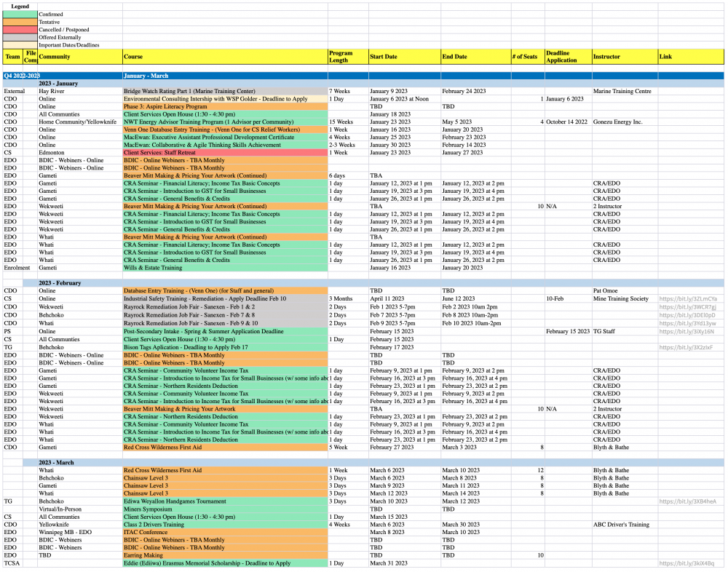The height and width of the screenshot is (572, 728).
Task: Click the "2023 - February" section row
Action: (x=373, y=283)
